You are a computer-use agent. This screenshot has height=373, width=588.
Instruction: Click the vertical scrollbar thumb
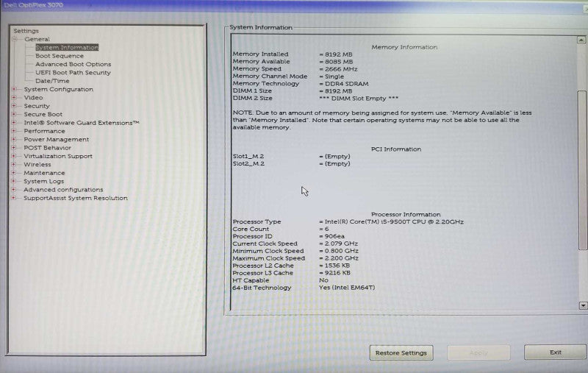click(x=582, y=170)
